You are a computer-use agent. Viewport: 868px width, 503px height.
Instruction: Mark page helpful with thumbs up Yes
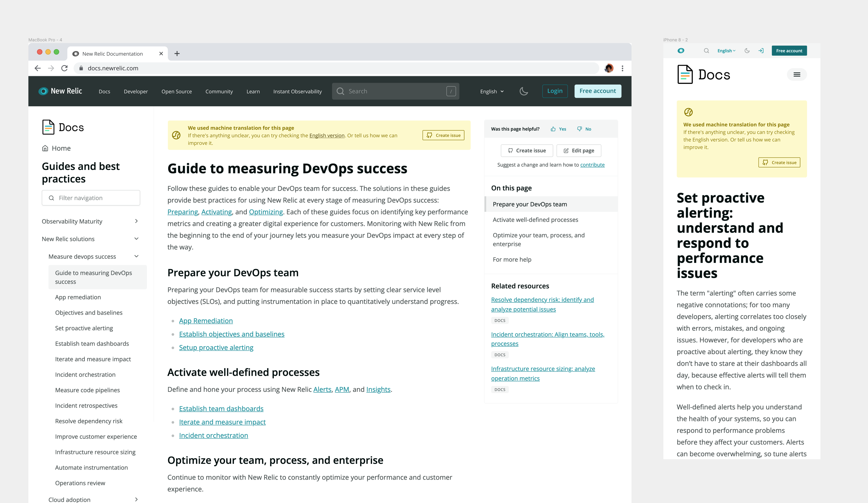pos(558,129)
